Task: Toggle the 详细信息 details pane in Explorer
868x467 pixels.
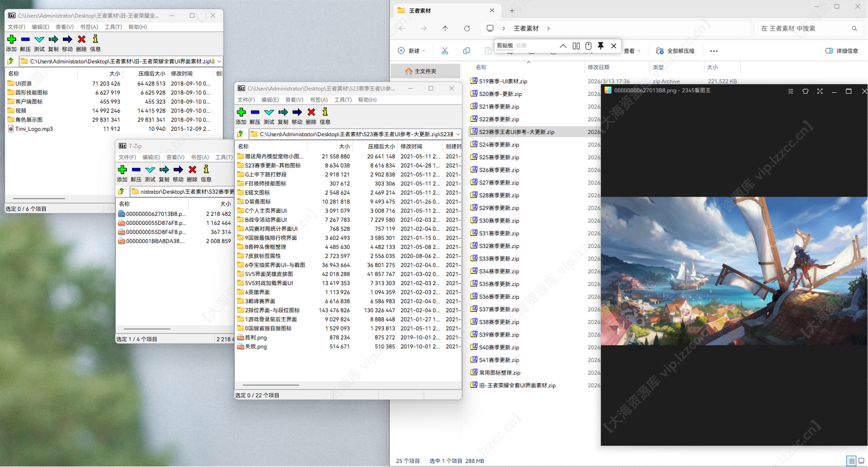Action: [841, 51]
